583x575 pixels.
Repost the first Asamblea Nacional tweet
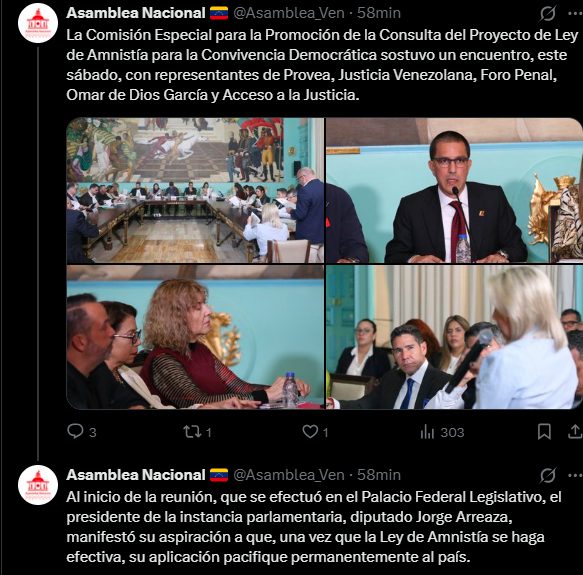tap(192, 431)
